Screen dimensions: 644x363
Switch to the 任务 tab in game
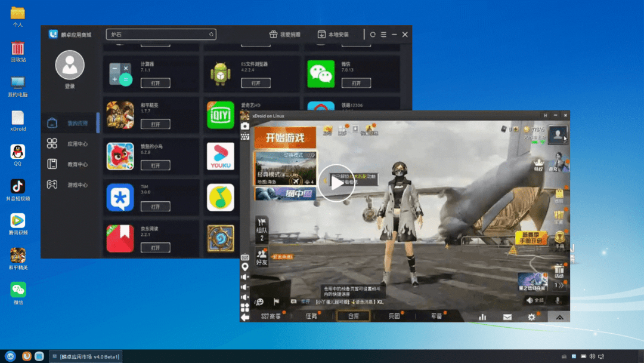click(x=312, y=316)
